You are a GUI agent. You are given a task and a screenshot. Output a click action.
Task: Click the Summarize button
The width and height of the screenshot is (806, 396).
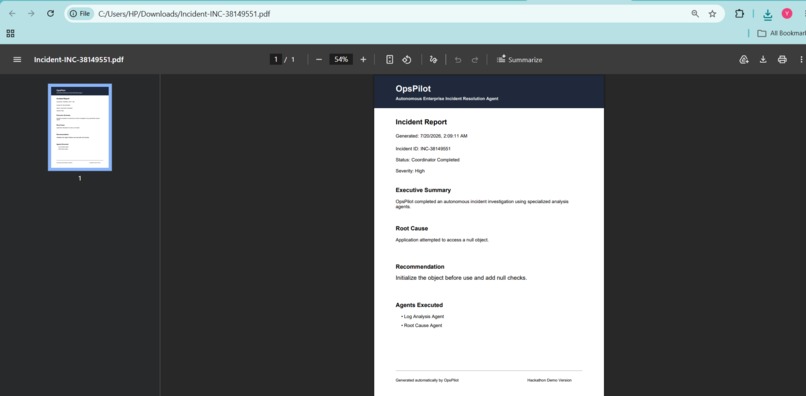coord(519,60)
